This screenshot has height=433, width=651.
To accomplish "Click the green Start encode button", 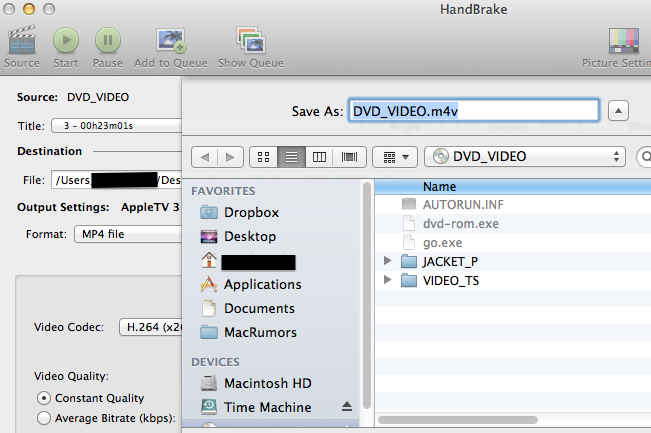I will (x=66, y=40).
